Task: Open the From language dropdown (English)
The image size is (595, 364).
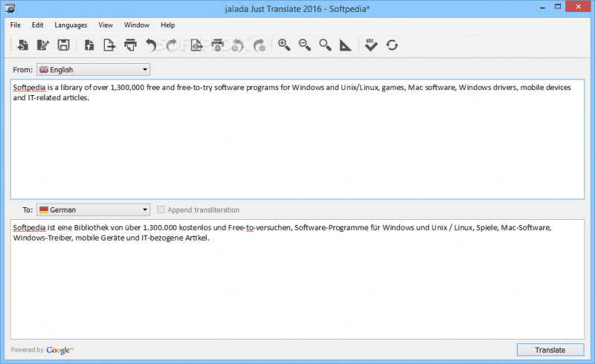Action: (x=94, y=70)
